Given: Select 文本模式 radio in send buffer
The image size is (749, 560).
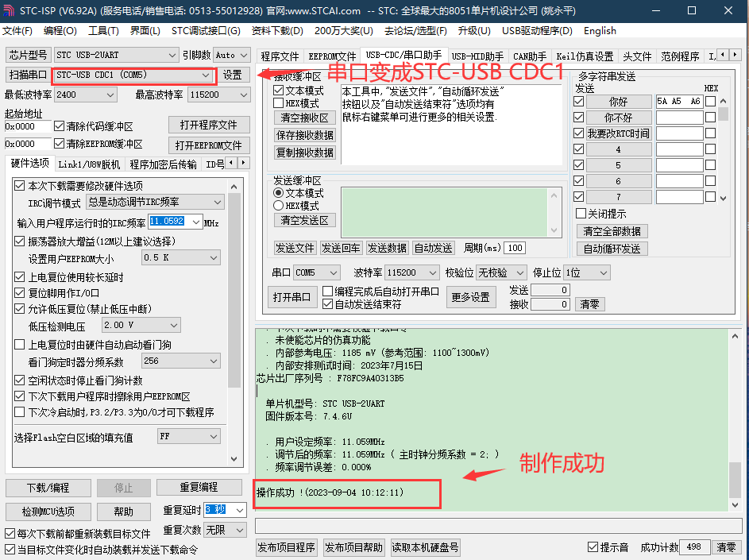Looking at the screenshot, I should point(279,193).
